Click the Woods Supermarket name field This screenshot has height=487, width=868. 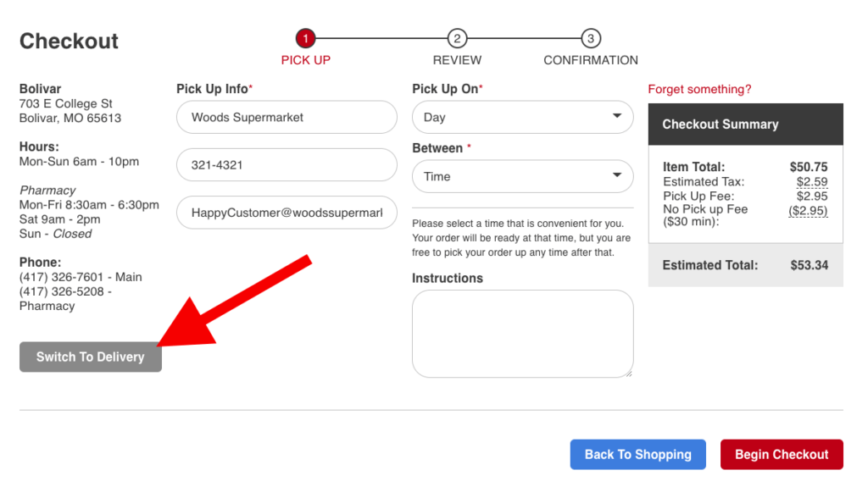(x=287, y=117)
